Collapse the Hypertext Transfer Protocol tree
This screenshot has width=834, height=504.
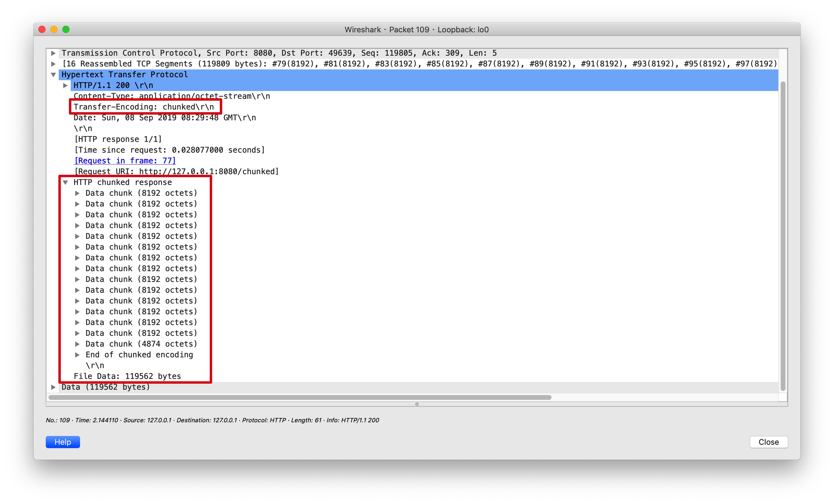tap(53, 75)
